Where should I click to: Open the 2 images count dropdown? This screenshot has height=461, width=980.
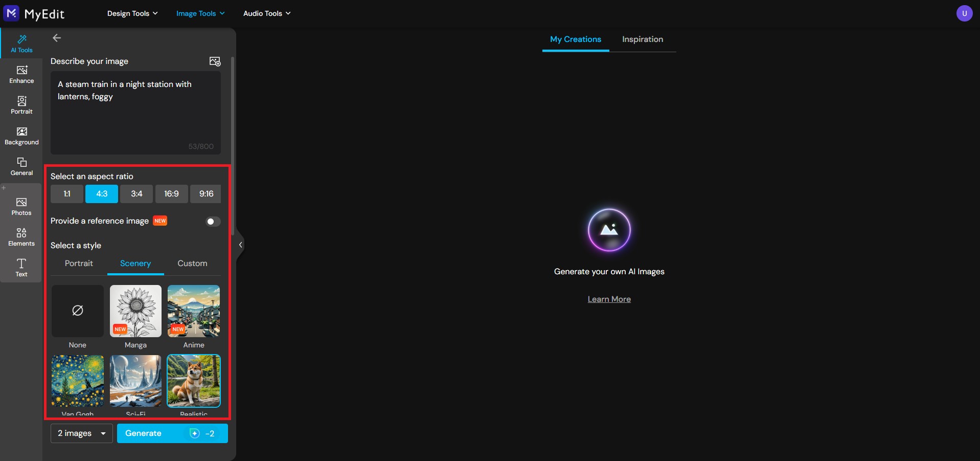click(82, 433)
